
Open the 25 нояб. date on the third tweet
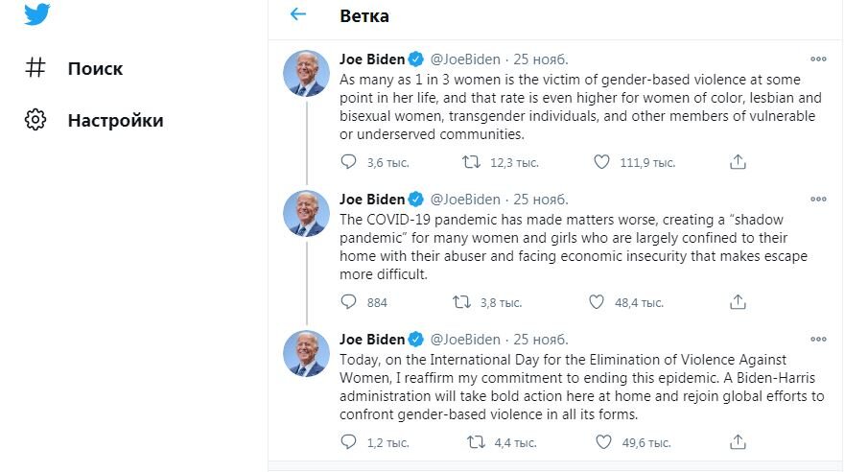pos(541,340)
